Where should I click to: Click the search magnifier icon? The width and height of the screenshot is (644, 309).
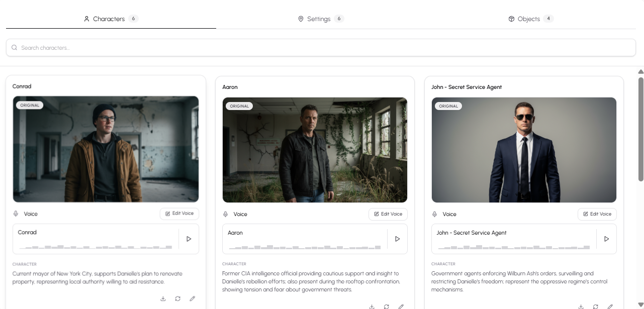tap(14, 48)
